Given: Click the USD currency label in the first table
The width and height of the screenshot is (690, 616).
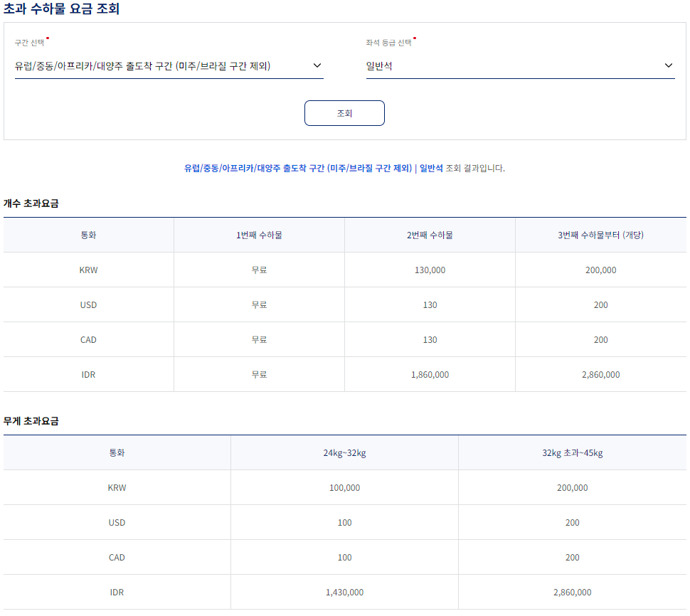Looking at the screenshot, I should tap(88, 304).
